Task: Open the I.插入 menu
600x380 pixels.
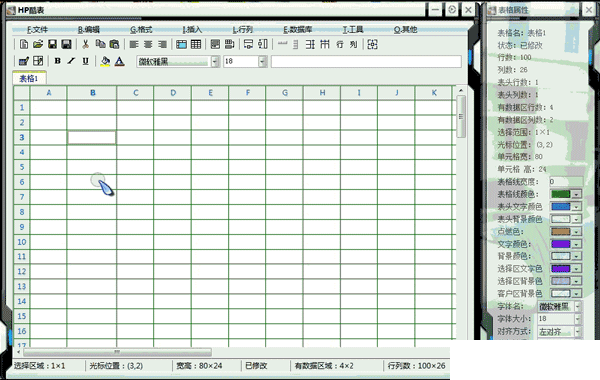Action: 192,29
